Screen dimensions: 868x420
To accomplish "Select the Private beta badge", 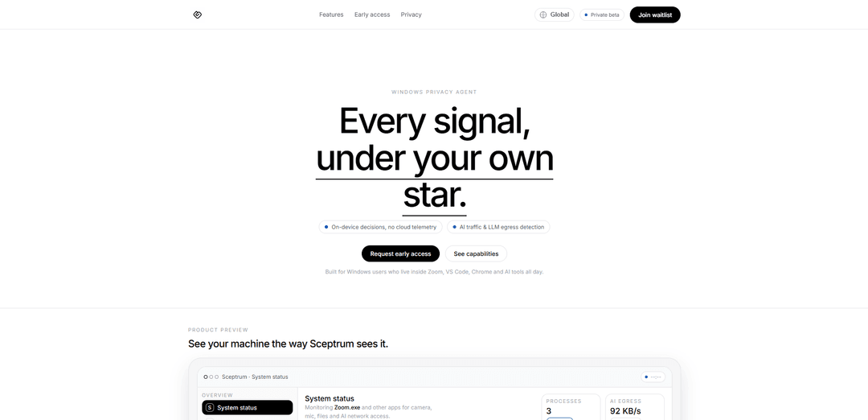I will 602,14.
